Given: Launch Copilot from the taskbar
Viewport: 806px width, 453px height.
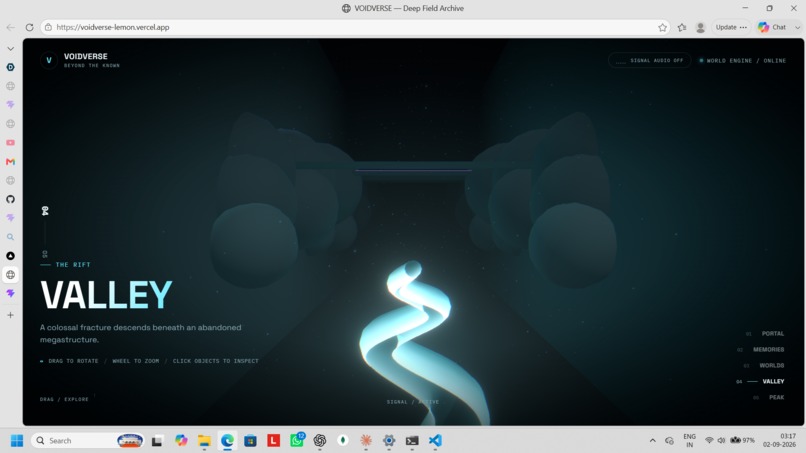Looking at the screenshot, I should tap(181, 441).
